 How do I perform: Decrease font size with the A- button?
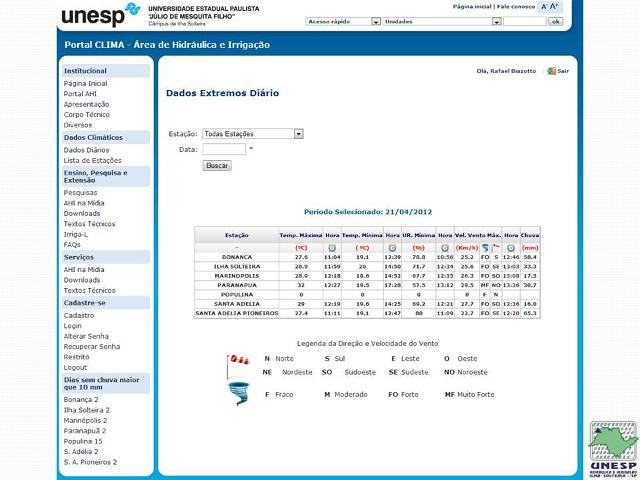tap(545, 6)
